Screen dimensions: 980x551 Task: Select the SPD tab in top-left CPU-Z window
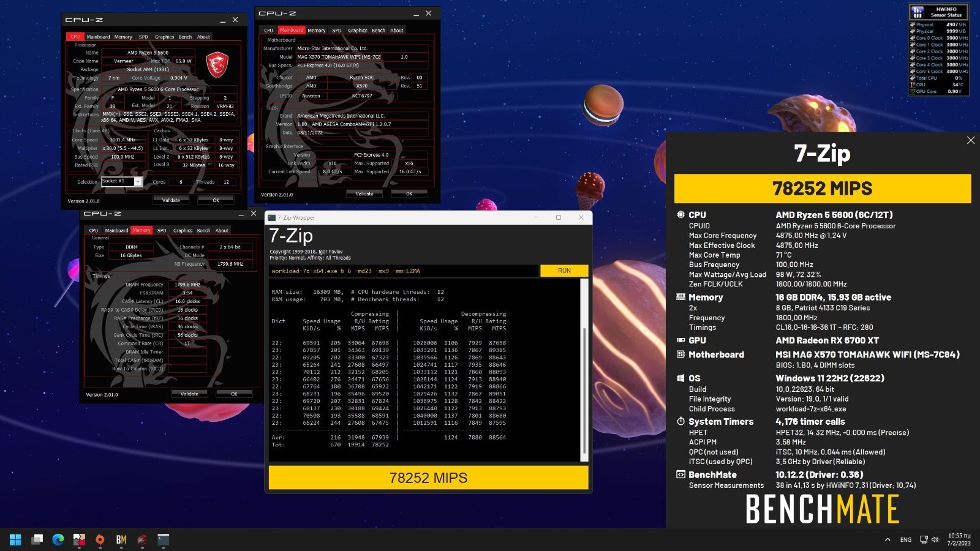(x=143, y=37)
